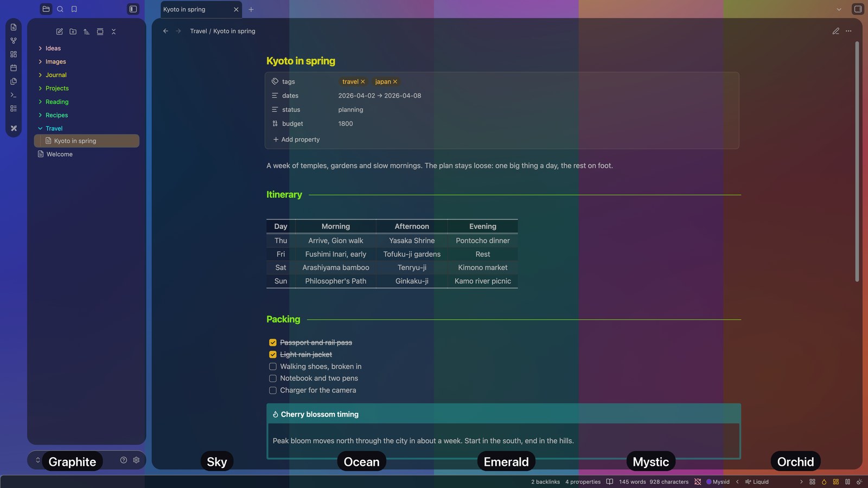Click the reading view book icon in status bar

coord(610,481)
